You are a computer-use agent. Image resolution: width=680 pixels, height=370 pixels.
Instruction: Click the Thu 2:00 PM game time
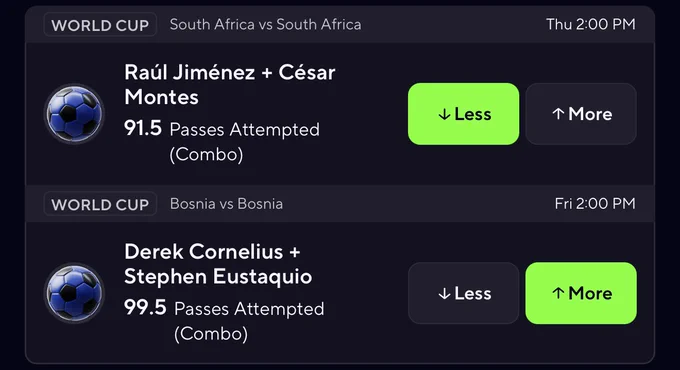[x=591, y=24]
